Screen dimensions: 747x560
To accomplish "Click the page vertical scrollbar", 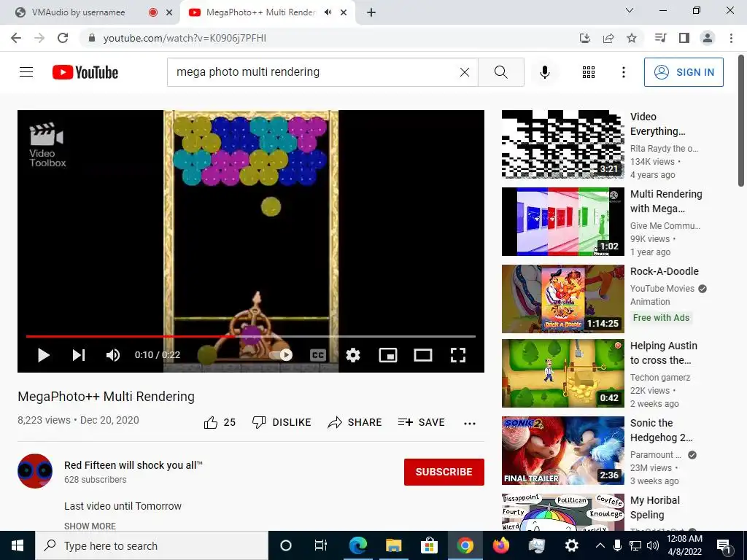I will [x=741, y=120].
